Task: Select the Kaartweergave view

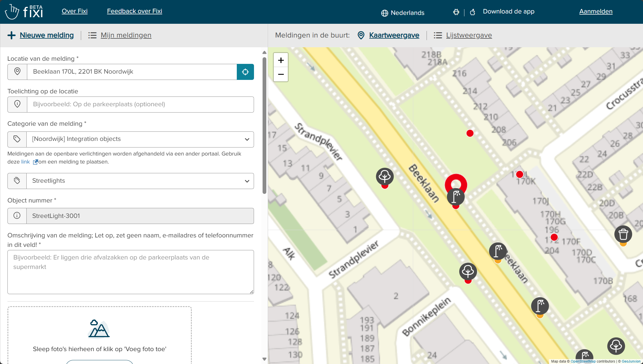Action: point(394,35)
